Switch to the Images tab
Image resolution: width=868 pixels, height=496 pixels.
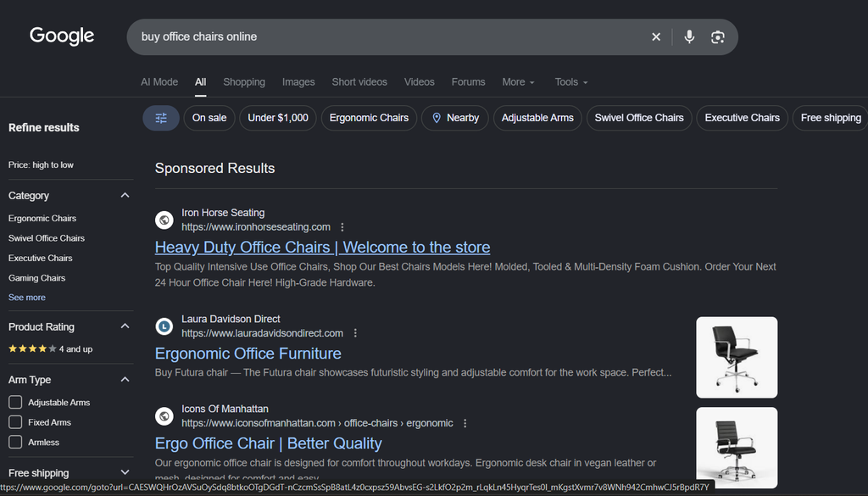tap(298, 82)
